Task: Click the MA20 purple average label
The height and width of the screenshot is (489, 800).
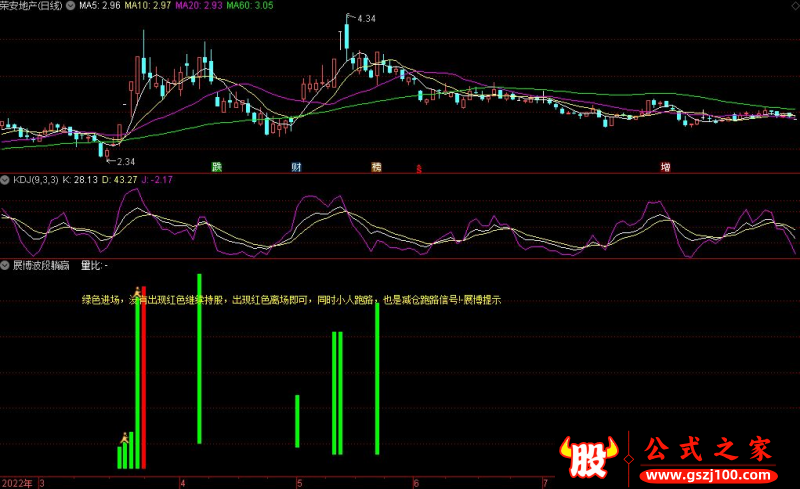Action: tap(199, 6)
